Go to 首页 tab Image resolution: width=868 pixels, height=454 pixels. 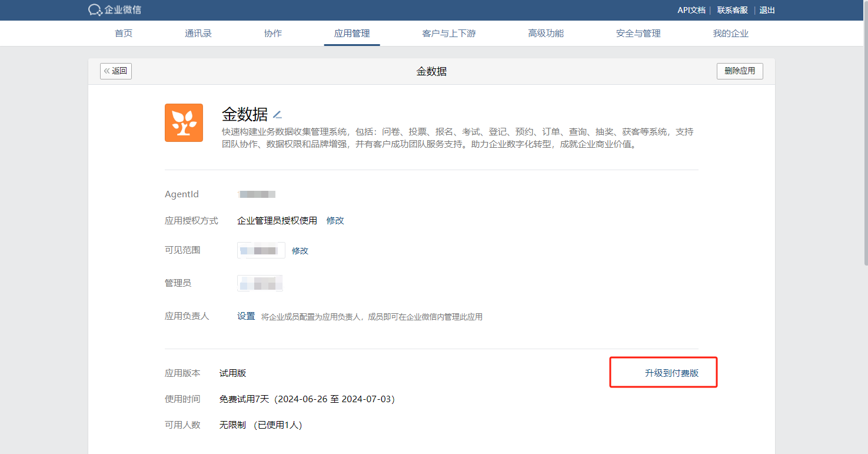124,34
